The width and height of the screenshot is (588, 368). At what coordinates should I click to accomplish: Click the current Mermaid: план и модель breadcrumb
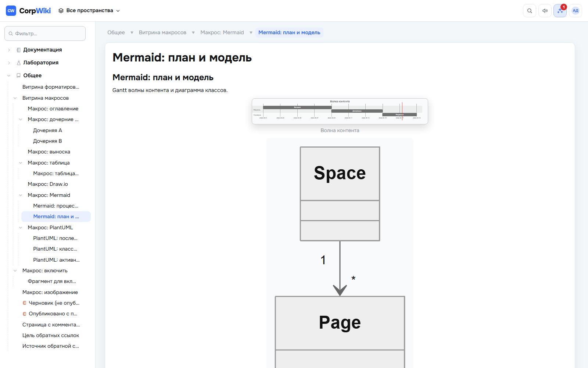click(289, 32)
